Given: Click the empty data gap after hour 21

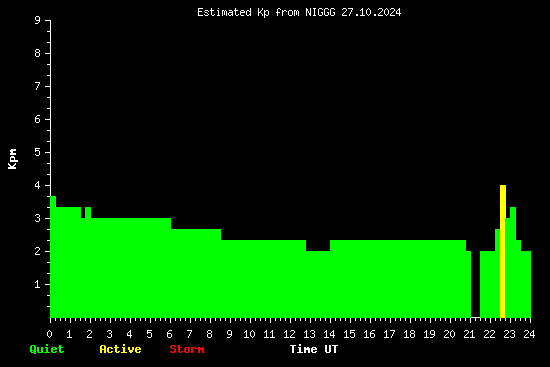Looking at the screenshot, I should (475, 284).
